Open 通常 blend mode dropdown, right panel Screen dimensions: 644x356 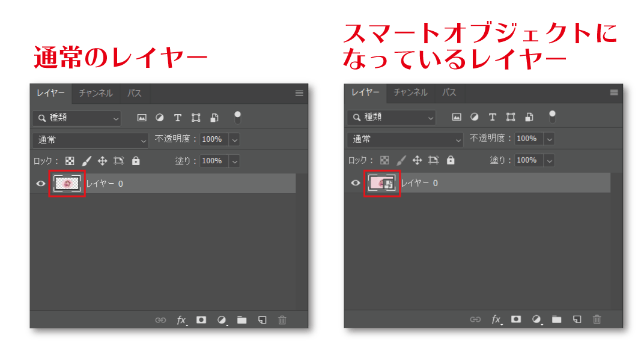405,139
